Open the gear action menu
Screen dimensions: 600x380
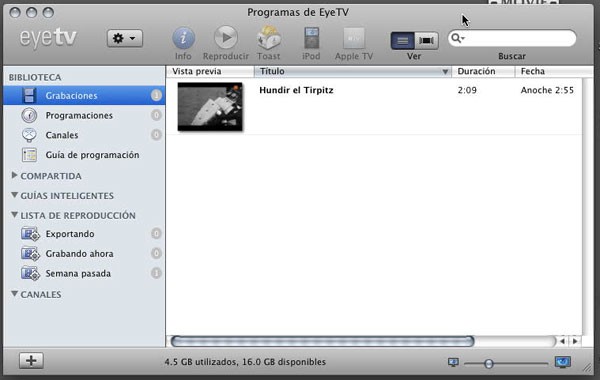click(125, 38)
